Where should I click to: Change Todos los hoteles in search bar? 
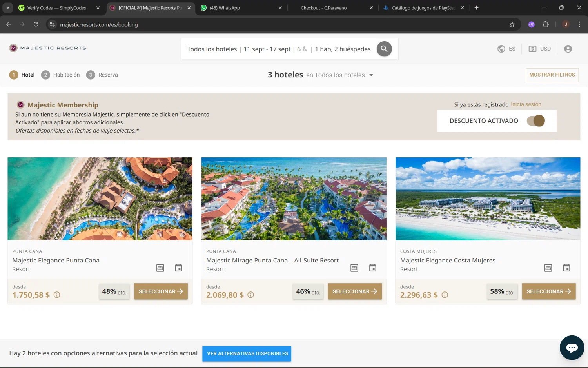click(x=212, y=49)
